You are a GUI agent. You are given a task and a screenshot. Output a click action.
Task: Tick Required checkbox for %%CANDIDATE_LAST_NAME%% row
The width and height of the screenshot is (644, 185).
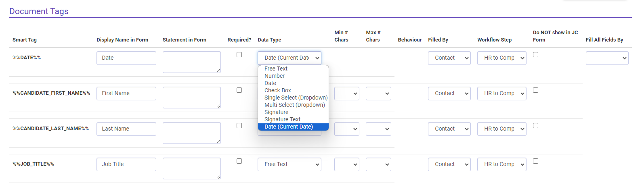(x=239, y=125)
